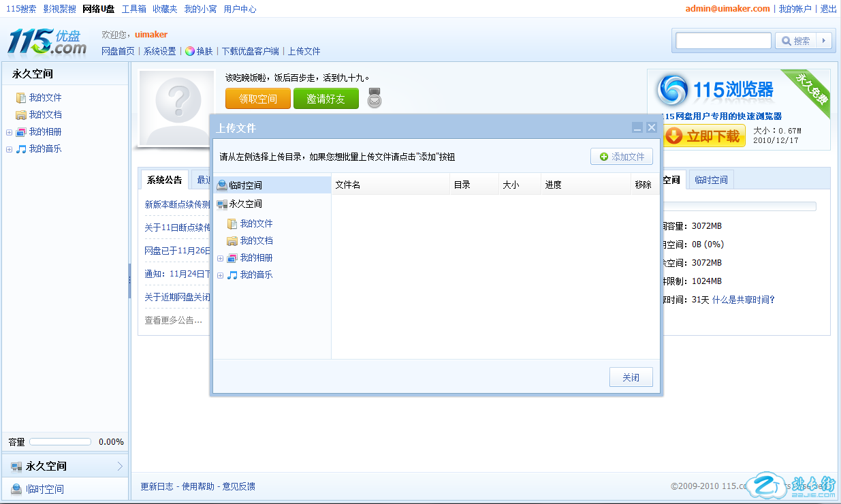Click the user avatar placeholder image
The height and width of the screenshot is (504, 841).
pyautogui.click(x=176, y=107)
